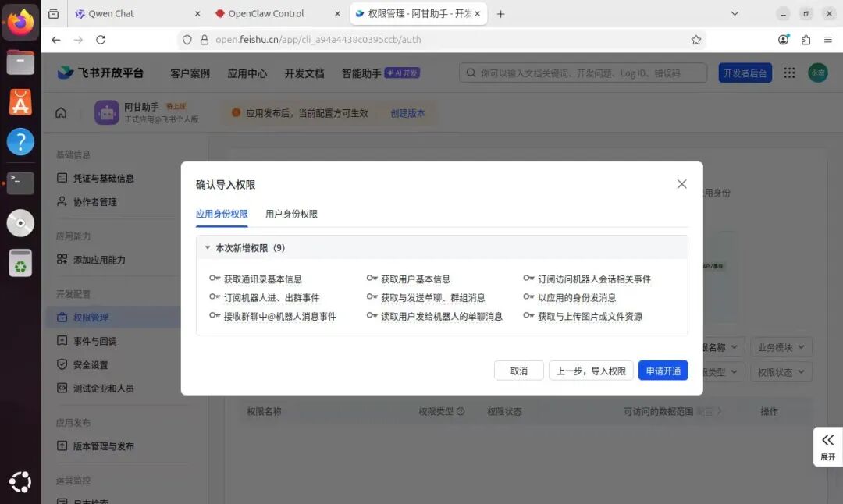Open the 权限状态 filter dropdown
Screen dimensions: 843x504
pyautogui.click(x=781, y=371)
